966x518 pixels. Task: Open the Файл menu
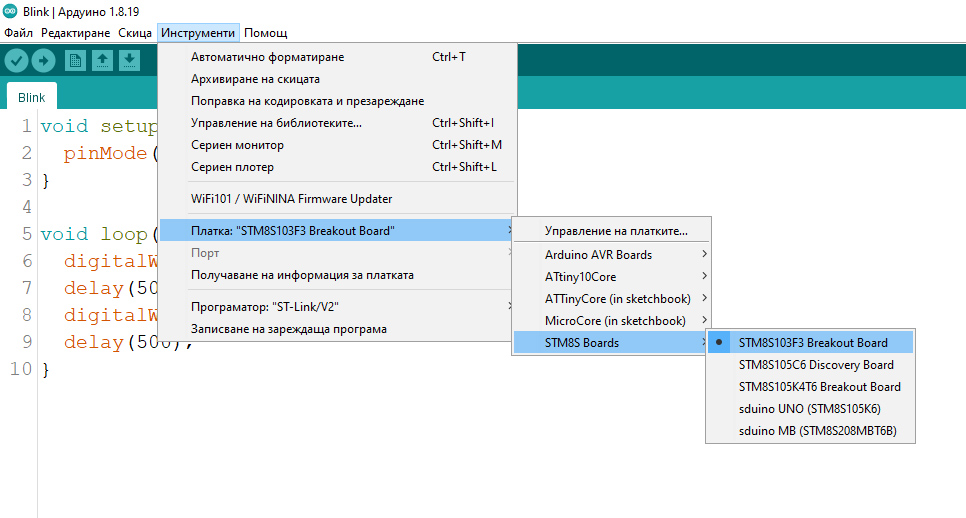click(x=18, y=33)
